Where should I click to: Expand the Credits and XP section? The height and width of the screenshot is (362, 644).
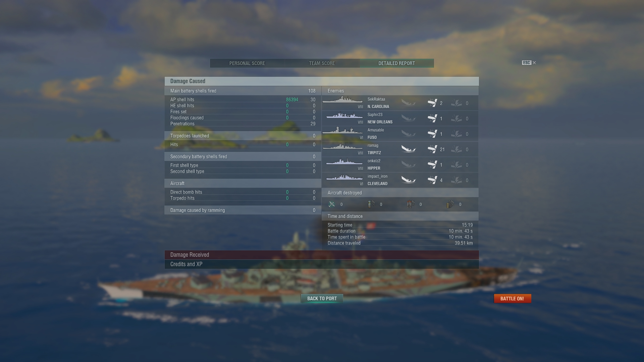322,264
